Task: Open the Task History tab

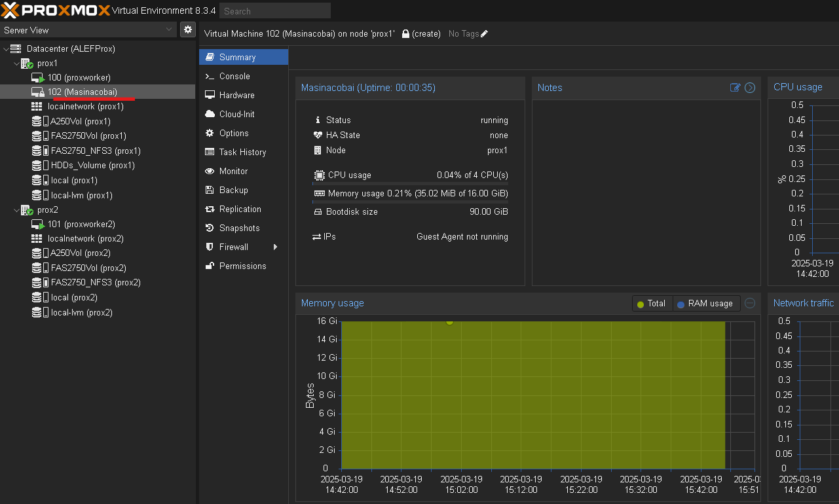Action: (244, 152)
